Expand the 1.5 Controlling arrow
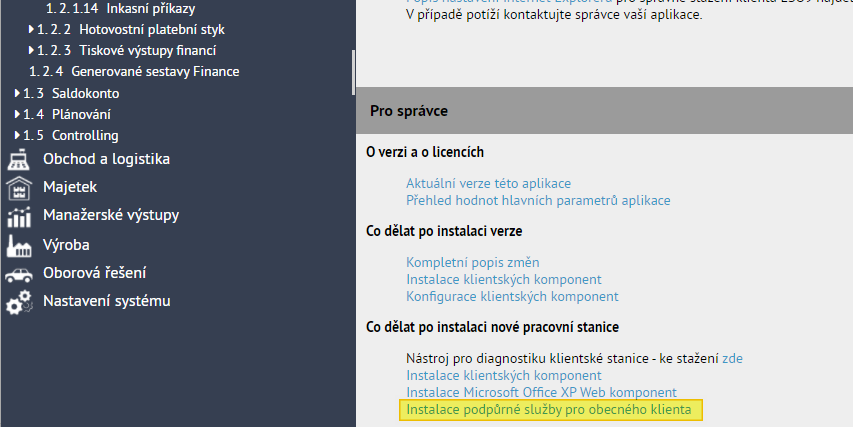Screen dimensions: 853x427 coord(17,135)
